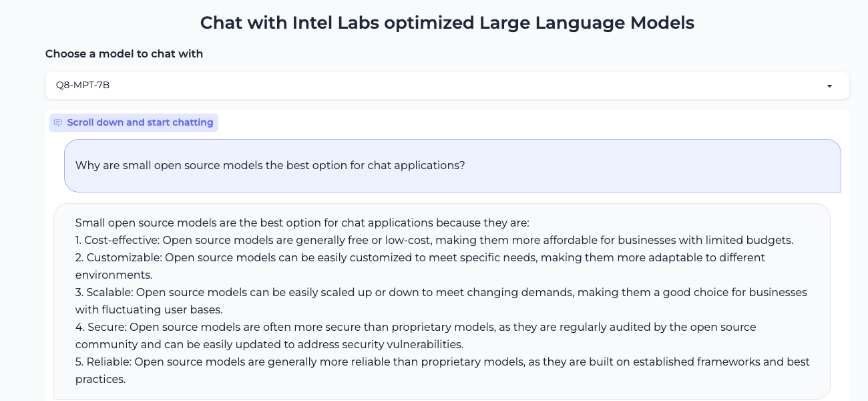Click the "Scroll down and start chatting" label
Image resolution: width=868 pixels, height=401 pixels.
click(x=140, y=123)
